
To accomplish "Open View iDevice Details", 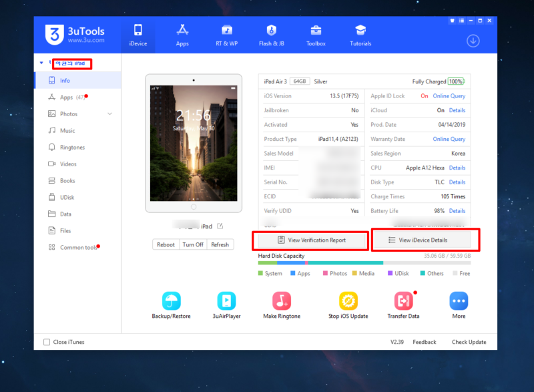I will tap(425, 239).
